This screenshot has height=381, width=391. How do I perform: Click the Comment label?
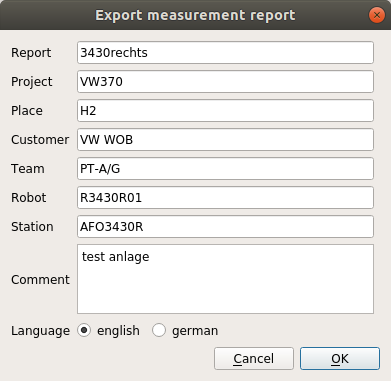(x=40, y=280)
